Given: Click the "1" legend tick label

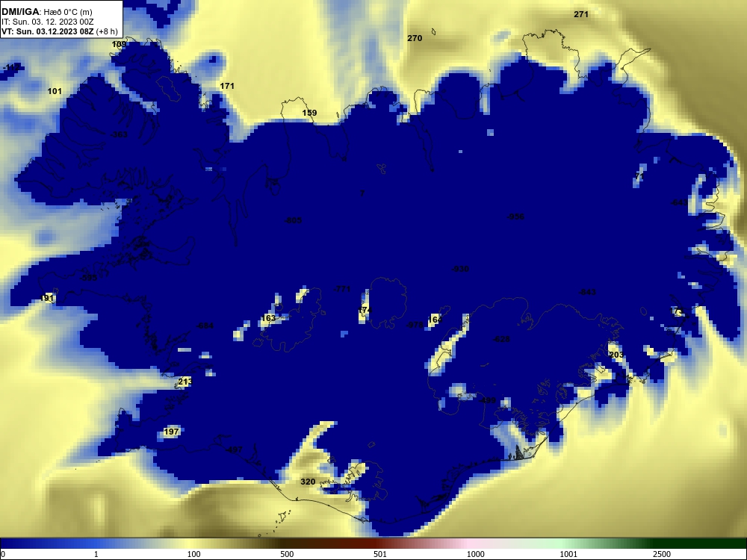Looking at the screenshot, I should 96,554.
